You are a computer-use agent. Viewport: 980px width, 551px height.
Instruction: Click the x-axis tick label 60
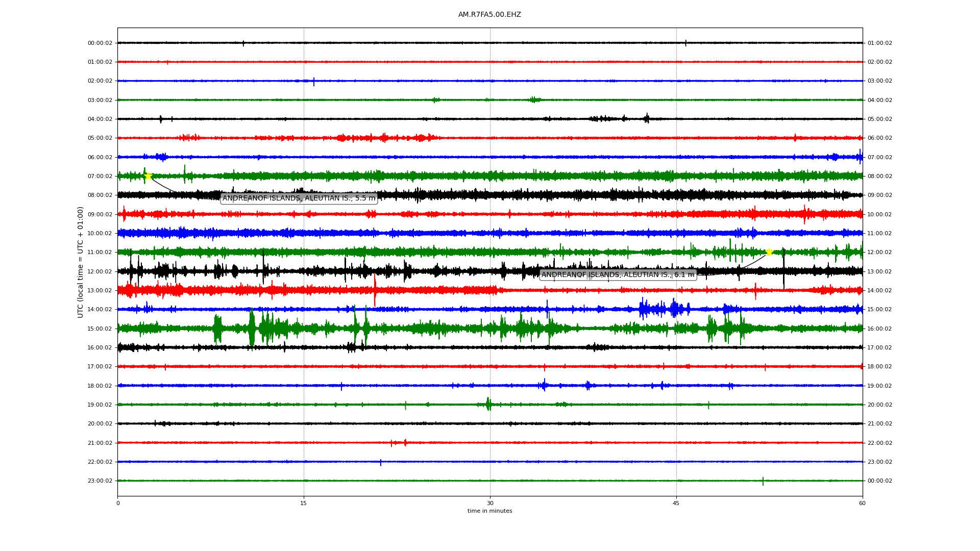point(862,504)
